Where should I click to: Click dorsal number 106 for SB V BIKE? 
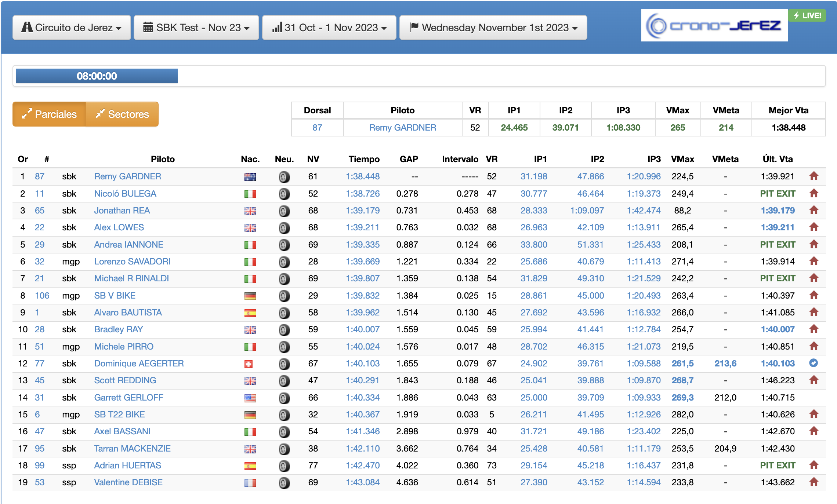42,296
